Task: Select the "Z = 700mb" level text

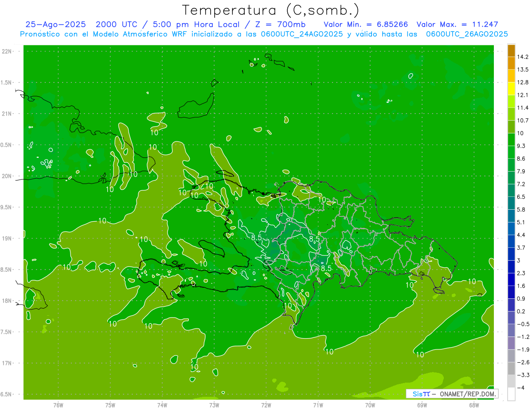Action: click(x=281, y=25)
